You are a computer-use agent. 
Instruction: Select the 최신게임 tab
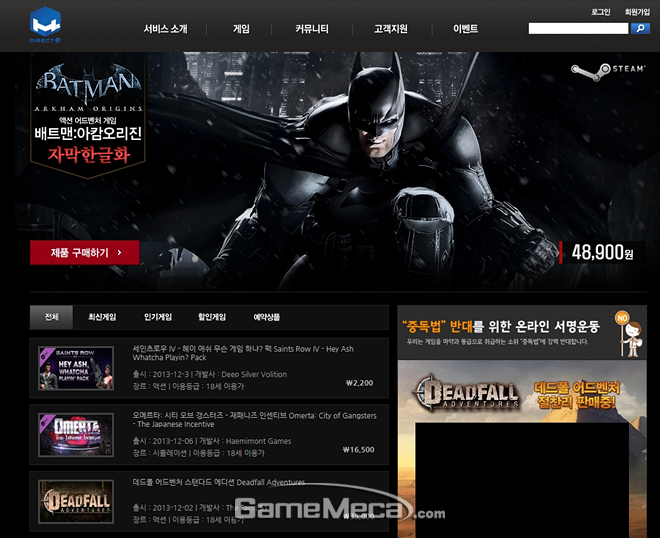[x=102, y=317]
